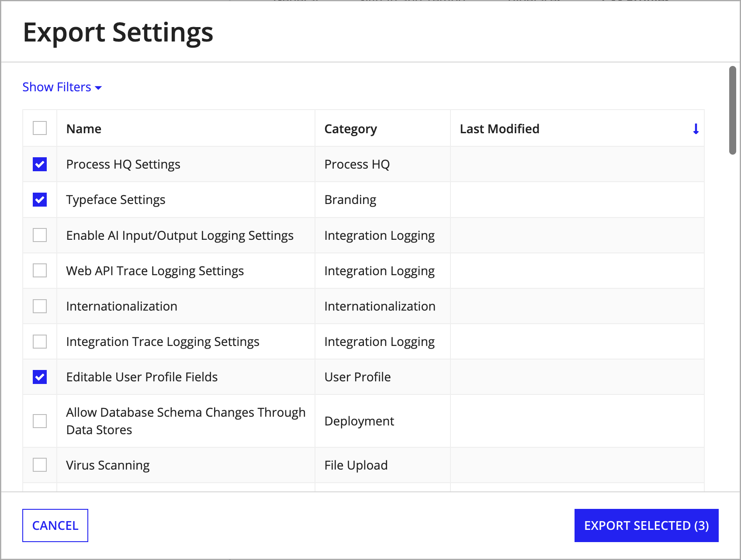The width and height of the screenshot is (741, 560).
Task: Click the Last Modified column header
Action: (x=499, y=129)
